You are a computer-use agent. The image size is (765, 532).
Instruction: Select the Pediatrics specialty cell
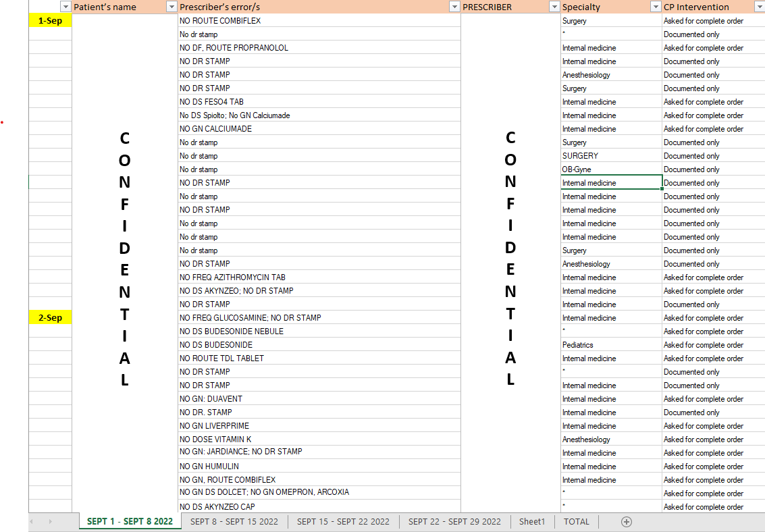point(611,345)
